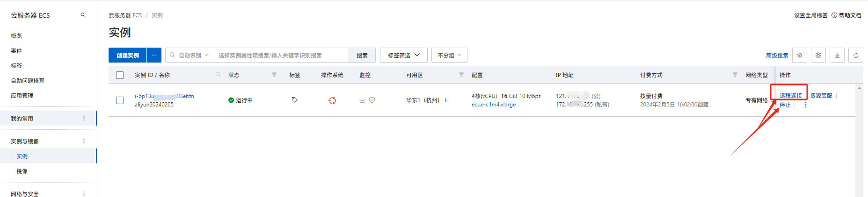Open the 不分组 grouping dropdown
Screen dimensions: 868x197
pos(449,55)
